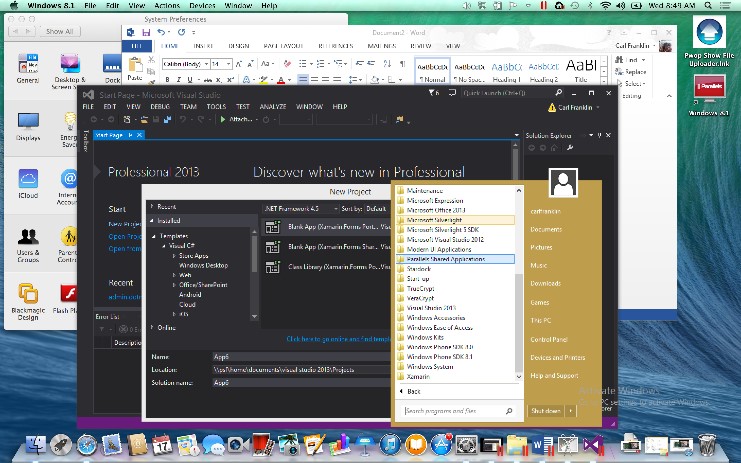Expand the Online node in New Project
Viewport: 741px width, 463px height.
152,327
